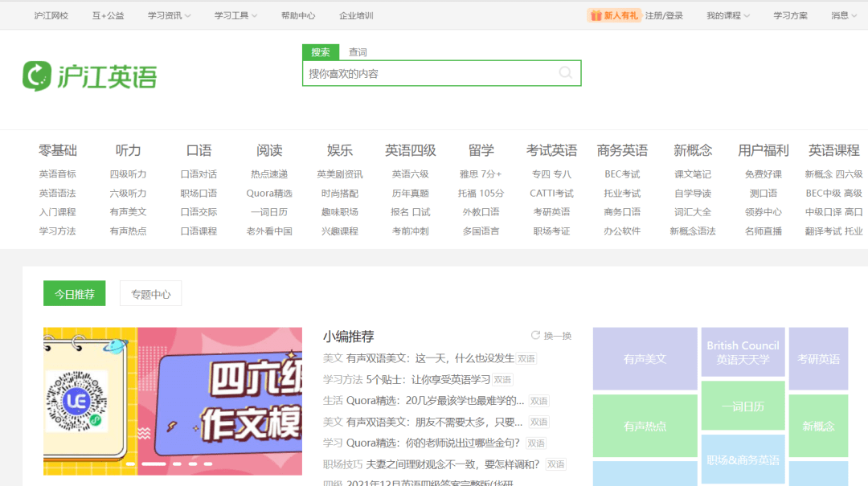Click 企业培训 in the top navigation
This screenshot has height=486, width=868.
tap(355, 14)
